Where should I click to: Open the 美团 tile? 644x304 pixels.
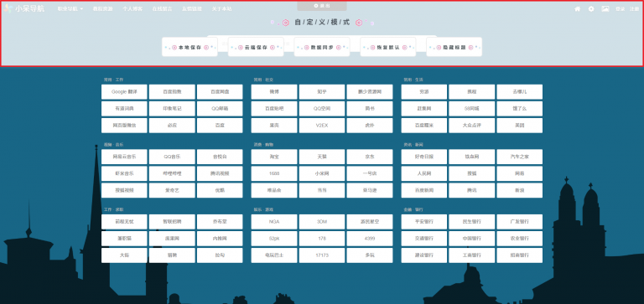(x=520, y=126)
